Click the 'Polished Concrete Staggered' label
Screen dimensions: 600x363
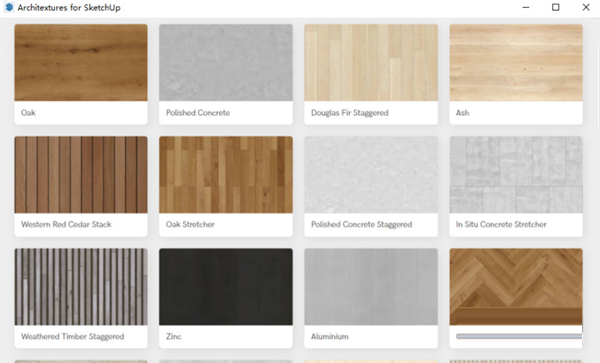(362, 225)
